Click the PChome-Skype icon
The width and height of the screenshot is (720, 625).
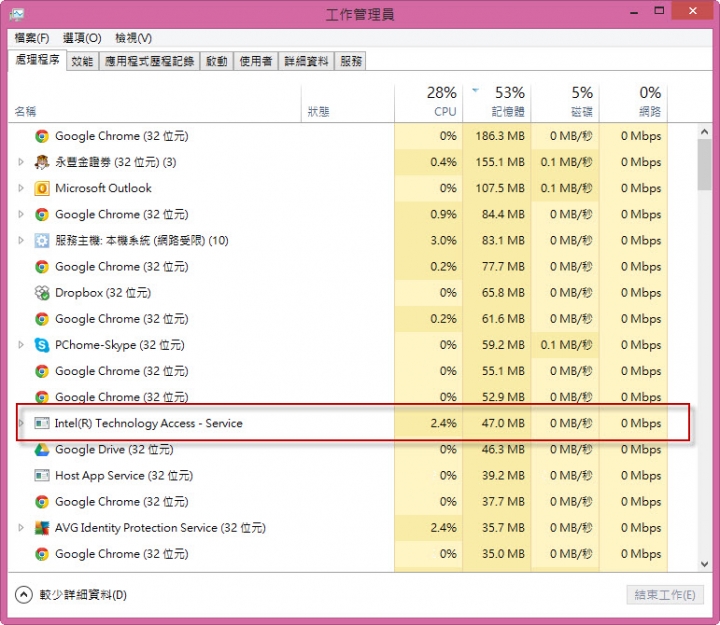tap(42, 345)
